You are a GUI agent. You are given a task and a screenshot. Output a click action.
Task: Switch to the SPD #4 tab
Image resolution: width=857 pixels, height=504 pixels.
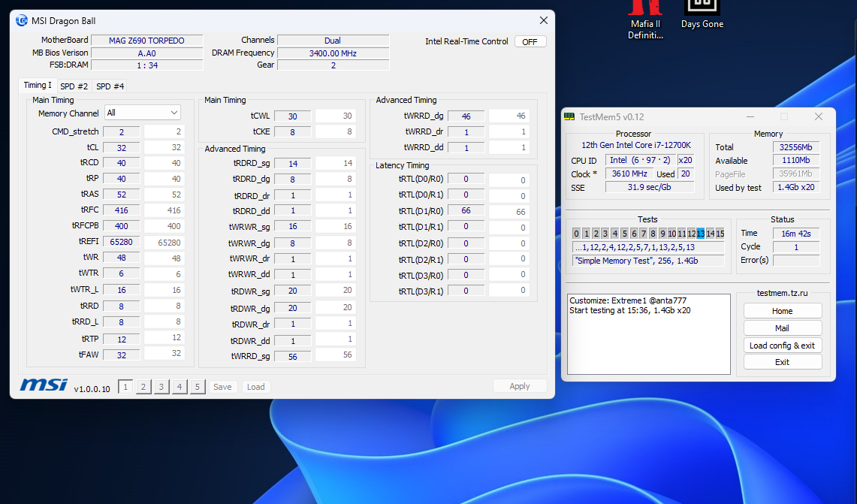click(110, 86)
